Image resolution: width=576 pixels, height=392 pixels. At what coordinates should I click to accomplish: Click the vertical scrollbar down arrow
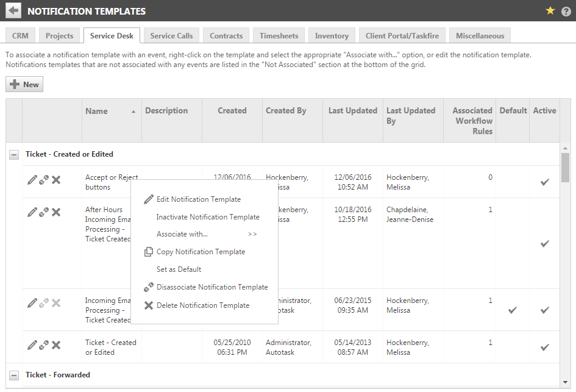565,383
